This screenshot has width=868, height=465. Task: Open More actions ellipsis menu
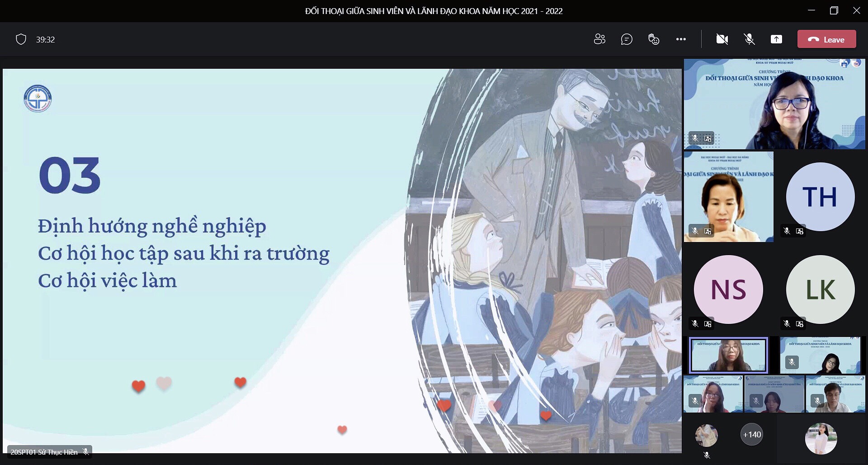tap(681, 39)
